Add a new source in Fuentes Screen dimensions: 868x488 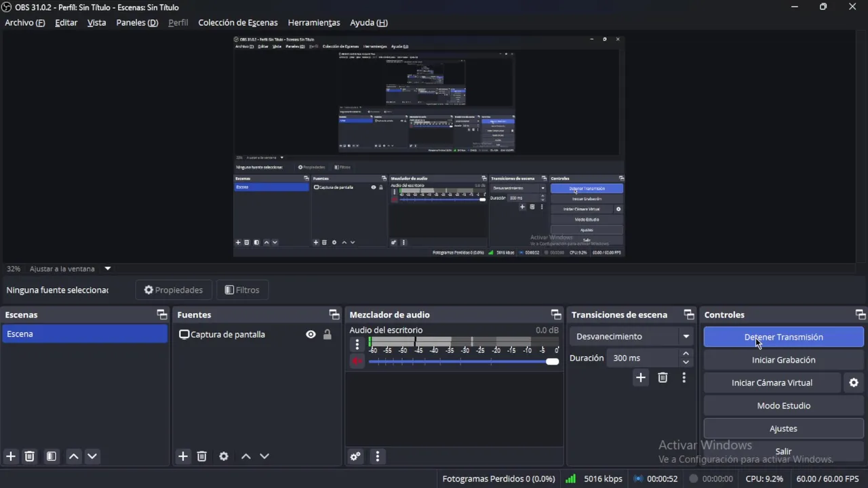coord(183,456)
